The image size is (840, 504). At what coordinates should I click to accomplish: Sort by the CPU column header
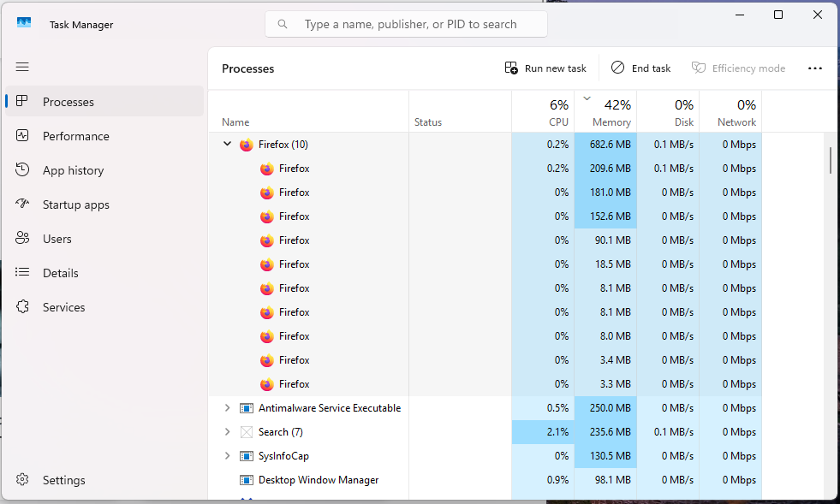click(543, 111)
